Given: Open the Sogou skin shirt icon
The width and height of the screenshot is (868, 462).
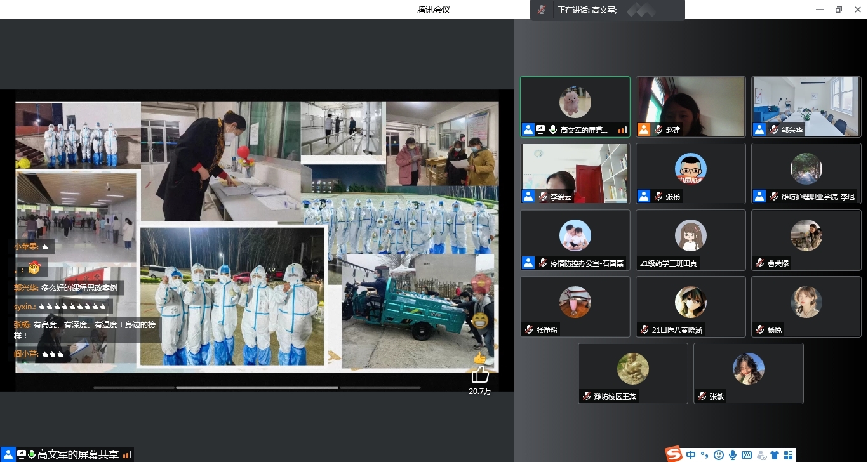Looking at the screenshot, I should coord(775,455).
